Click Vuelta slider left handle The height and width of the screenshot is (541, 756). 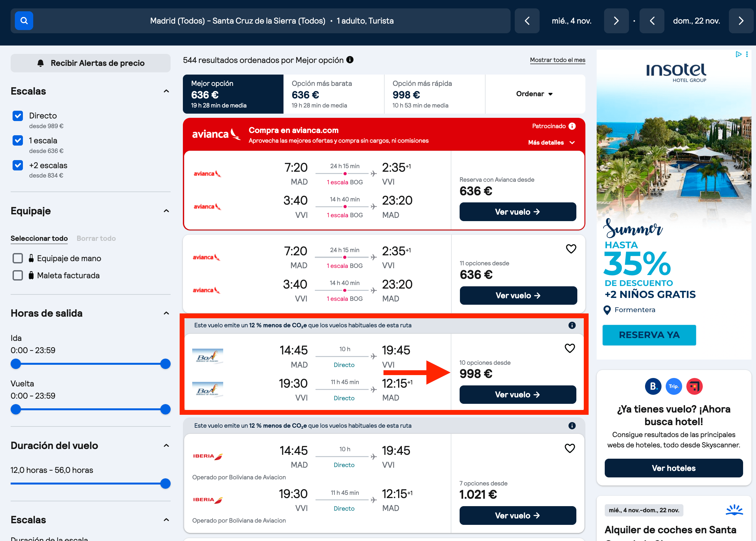(16, 409)
